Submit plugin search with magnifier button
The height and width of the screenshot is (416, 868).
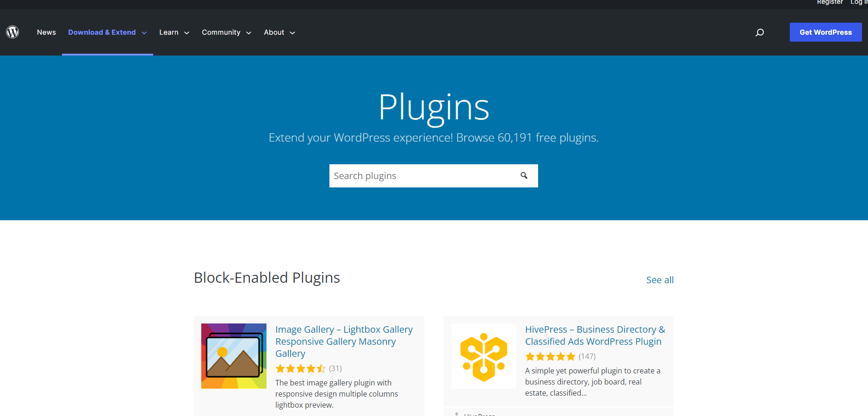[x=524, y=176]
